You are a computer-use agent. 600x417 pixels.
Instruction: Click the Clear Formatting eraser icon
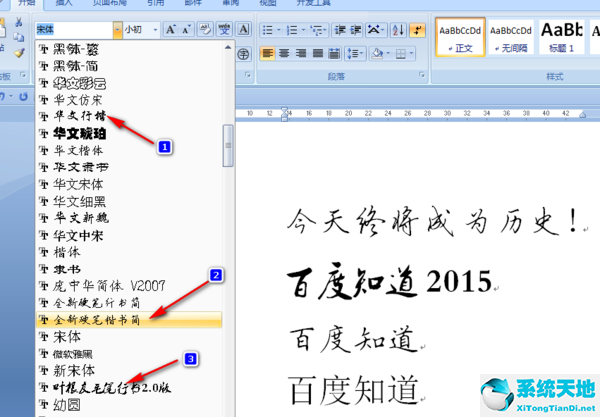[x=205, y=29]
